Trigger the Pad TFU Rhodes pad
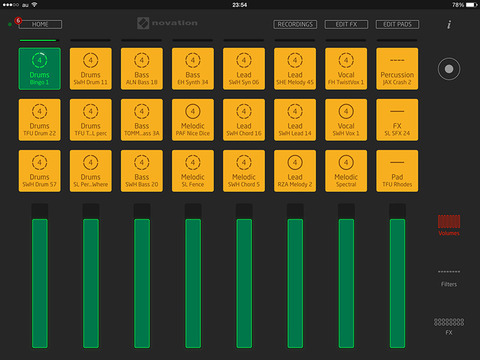This screenshot has height=360, width=480. pyautogui.click(x=397, y=171)
